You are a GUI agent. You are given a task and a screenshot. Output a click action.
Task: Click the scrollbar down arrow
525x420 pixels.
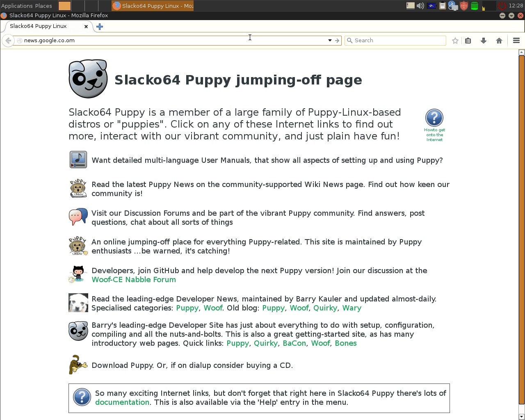pyautogui.click(x=522, y=417)
